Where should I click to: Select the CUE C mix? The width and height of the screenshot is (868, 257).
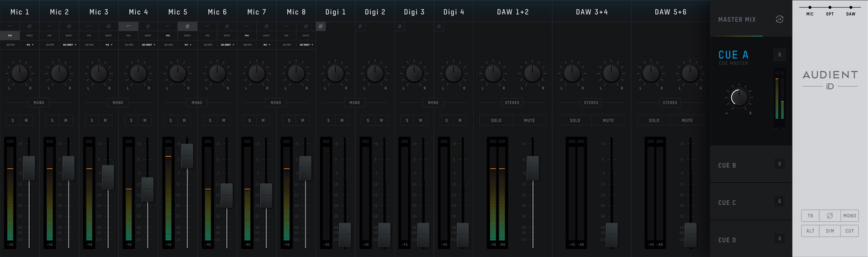pyautogui.click(x=727, y=203)
